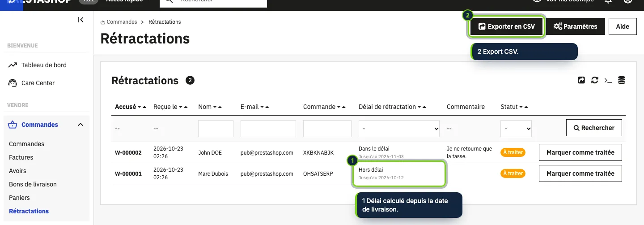Click the Rechercher filter button
The height and width of the screenshot is (225, 644).
click(x=594, y=128)
